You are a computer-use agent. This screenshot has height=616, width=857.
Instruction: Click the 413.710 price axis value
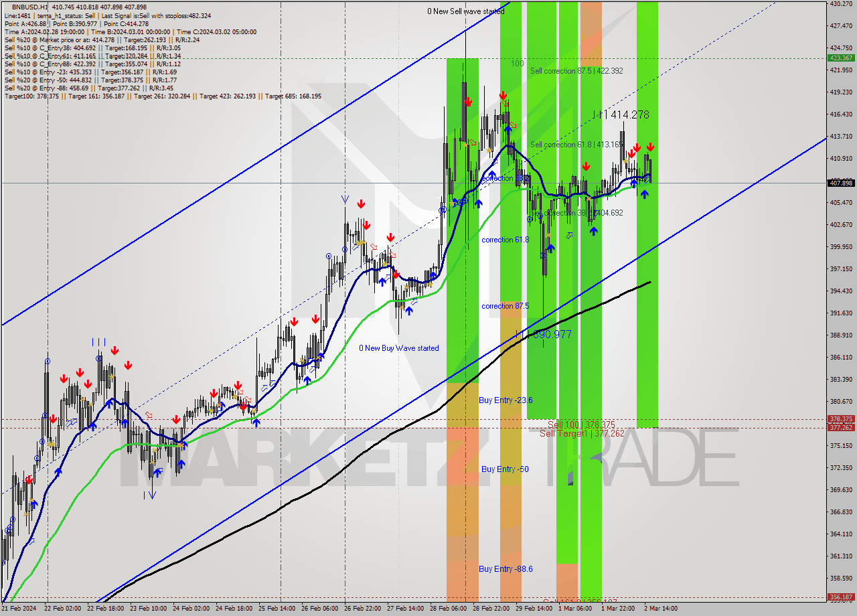click(x=841, y=137)
